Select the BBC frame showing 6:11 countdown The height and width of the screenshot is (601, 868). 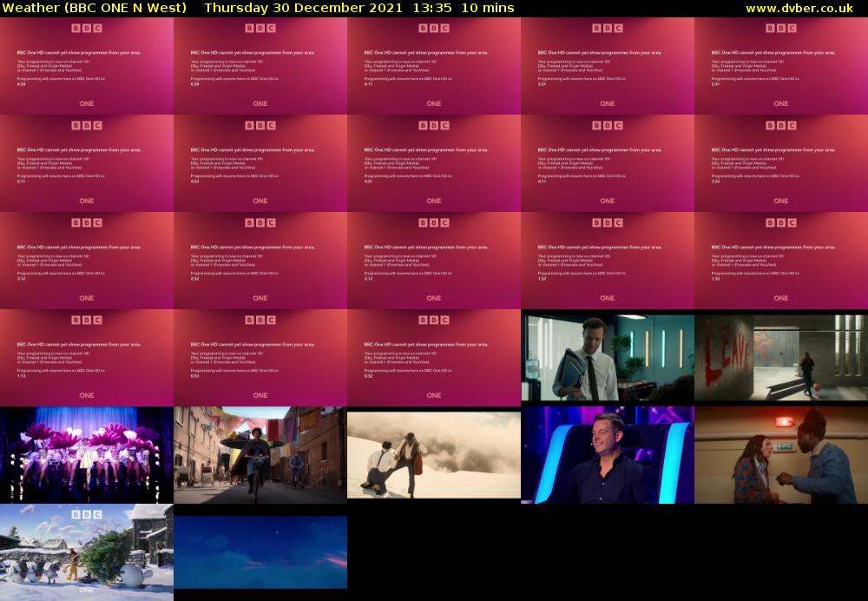(434, 66)
